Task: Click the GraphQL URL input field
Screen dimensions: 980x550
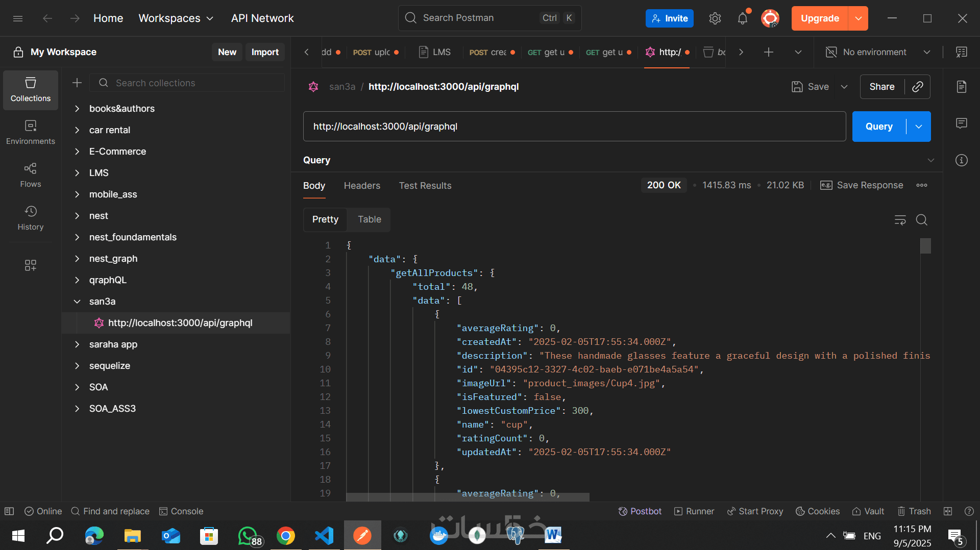Action: (x=574, y=127)
